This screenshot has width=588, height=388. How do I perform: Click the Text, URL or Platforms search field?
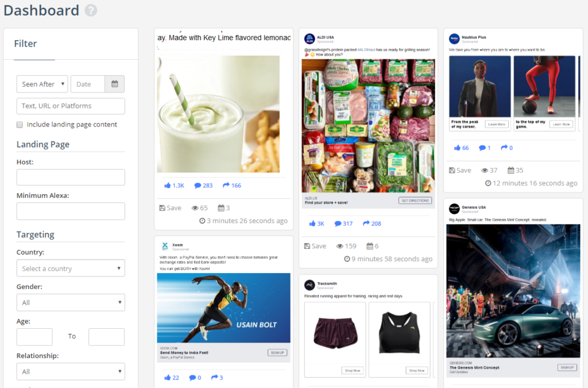click(x=70, y=106)
